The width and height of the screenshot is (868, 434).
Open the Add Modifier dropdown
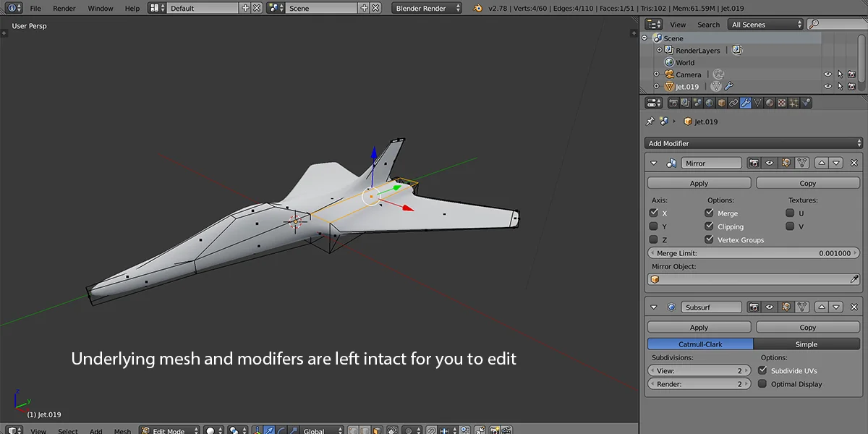coord(752,142)
